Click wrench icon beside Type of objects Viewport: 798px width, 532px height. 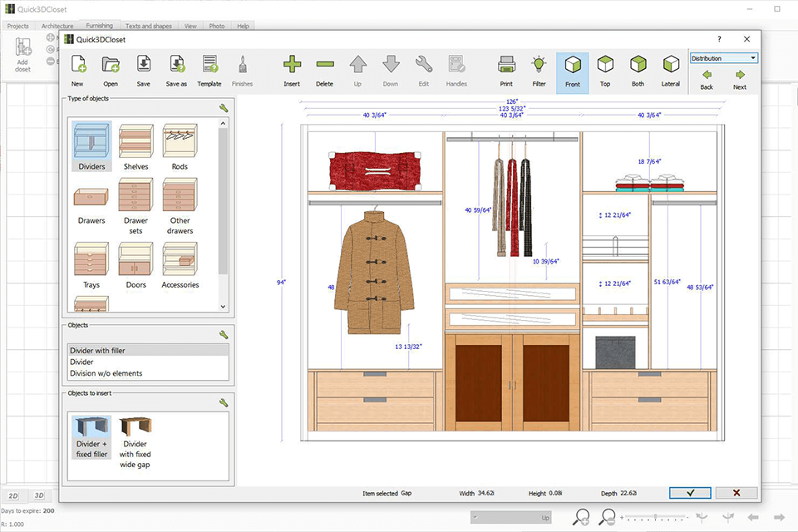point(223,108)
